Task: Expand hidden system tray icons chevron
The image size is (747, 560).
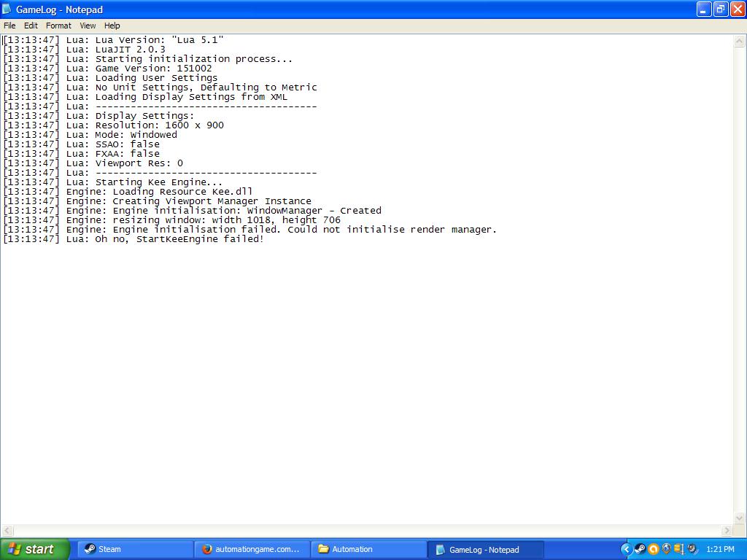Action: [x=627, y=550]
